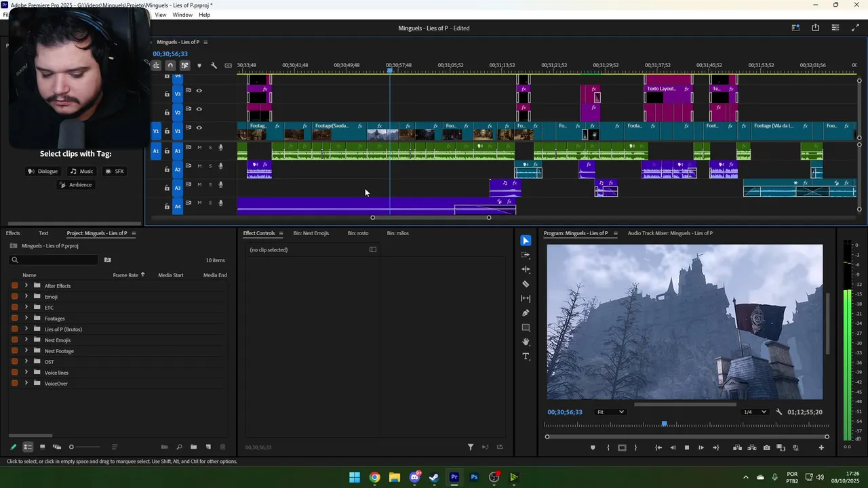Select clips tagged Dialogue
The width and height of the screenshot is (868, 488).
(43, 171)
